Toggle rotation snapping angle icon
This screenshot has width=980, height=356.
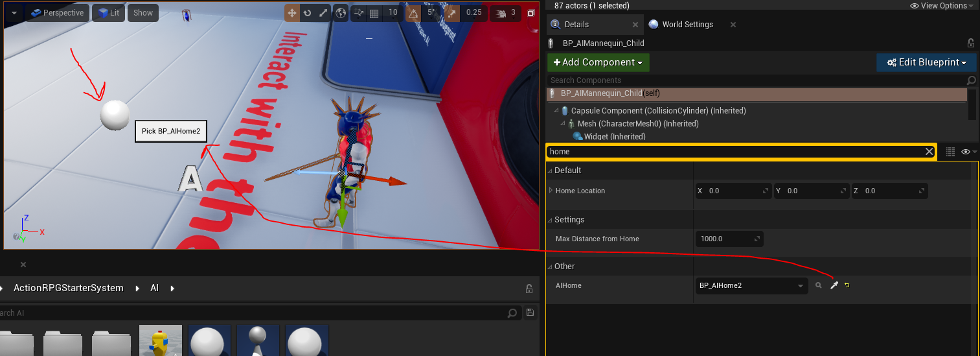[x=413, y=13]
